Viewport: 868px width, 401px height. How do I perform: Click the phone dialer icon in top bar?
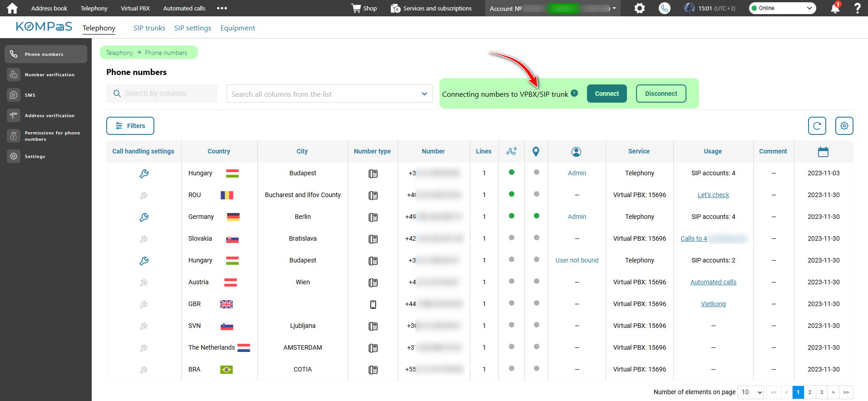pos(664,8)
